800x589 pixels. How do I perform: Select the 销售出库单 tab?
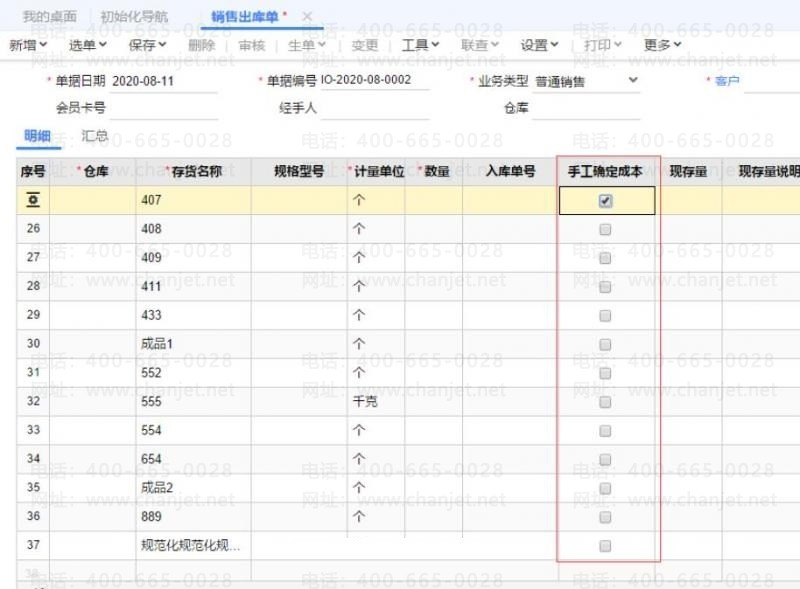point(244,16)
